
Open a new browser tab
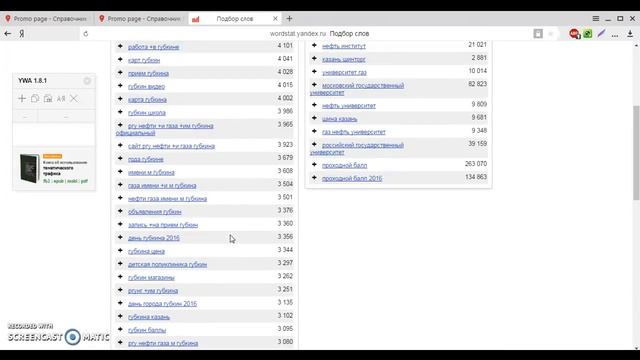(x=289, y=19)
